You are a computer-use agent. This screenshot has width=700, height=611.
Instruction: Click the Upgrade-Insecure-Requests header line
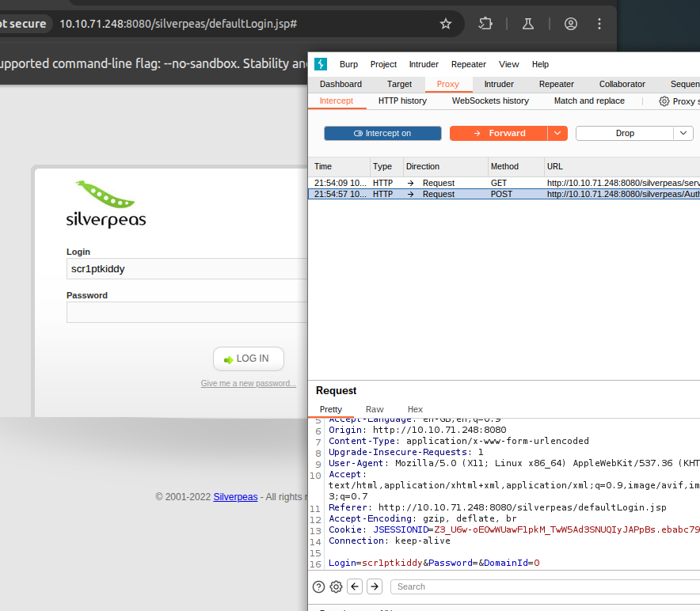[405, 452]
